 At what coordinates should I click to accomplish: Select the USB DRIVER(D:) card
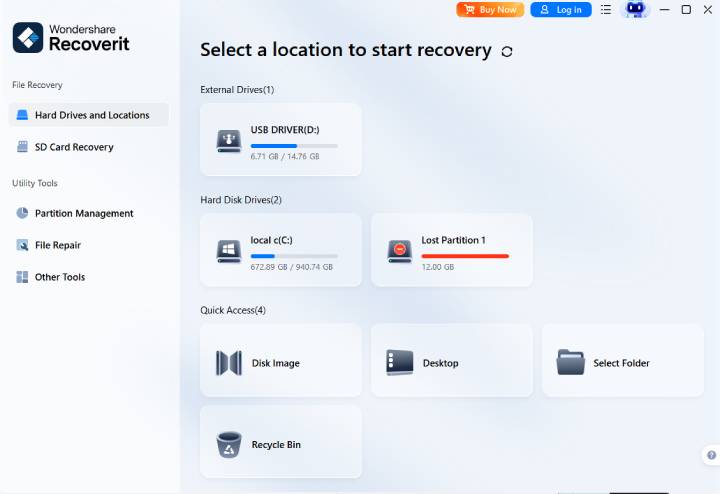(281, 139)
